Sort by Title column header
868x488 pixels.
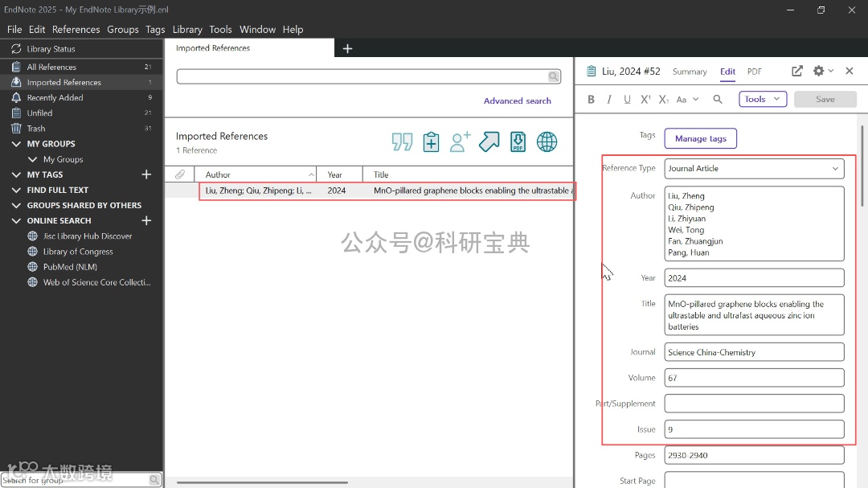469,174
